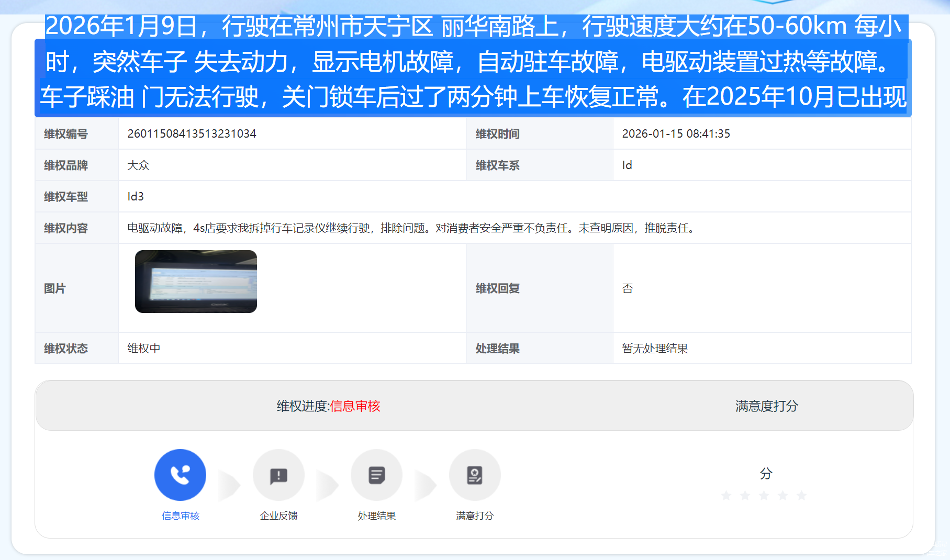
Task: Click the complaint content text about 电驱动故障
Action: (411, 228)
